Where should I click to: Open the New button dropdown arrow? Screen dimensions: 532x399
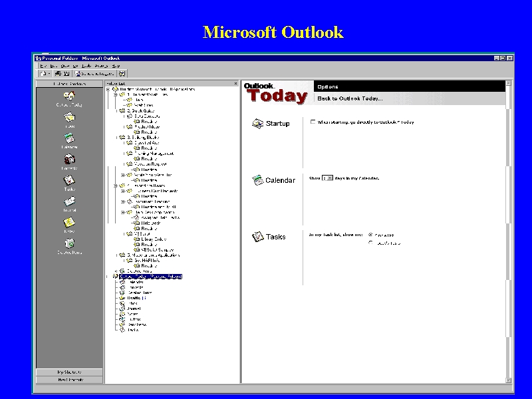pyautogui.click(x=49, y=73)
